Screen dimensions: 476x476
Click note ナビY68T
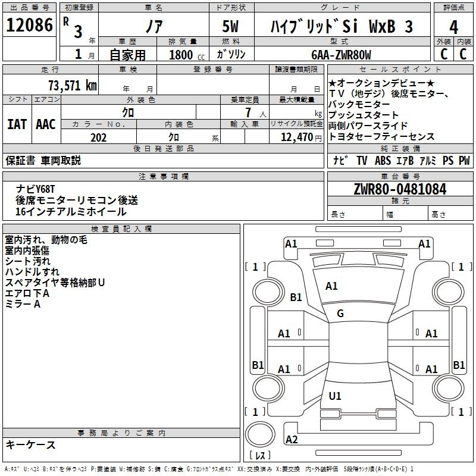point(35,189)
